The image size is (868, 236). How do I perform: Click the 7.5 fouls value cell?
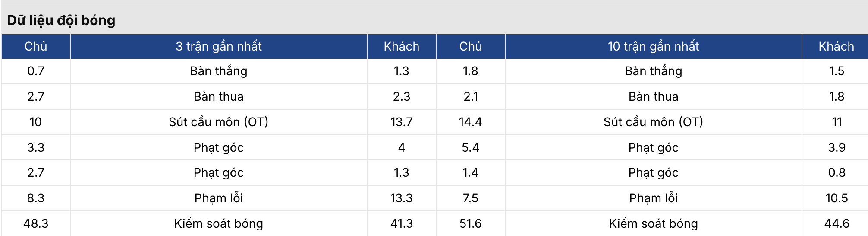(470, 198)
